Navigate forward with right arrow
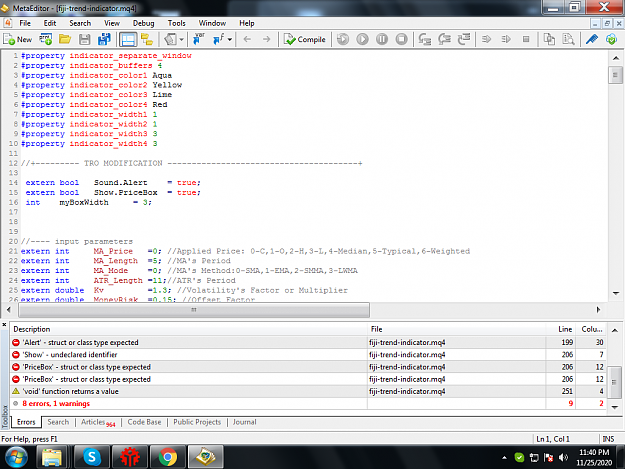625x469 pixels. pos(266,39)
